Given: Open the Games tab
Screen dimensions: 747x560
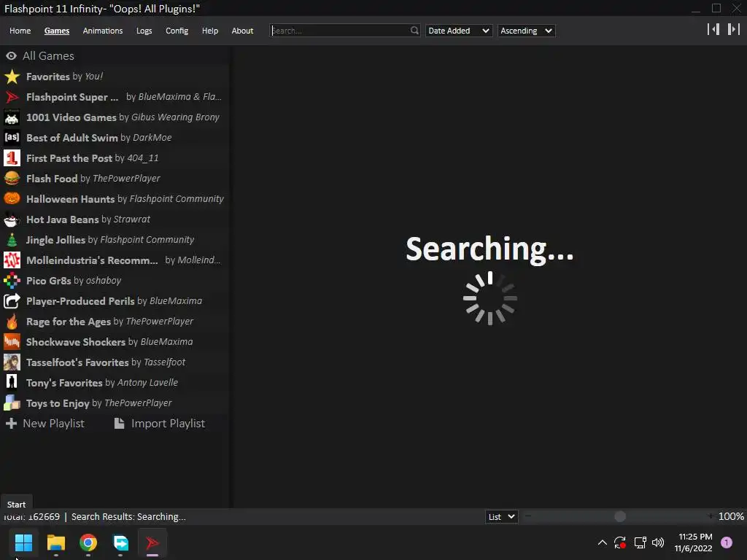Looking at the screenshot, I should (x=57, y=31).
